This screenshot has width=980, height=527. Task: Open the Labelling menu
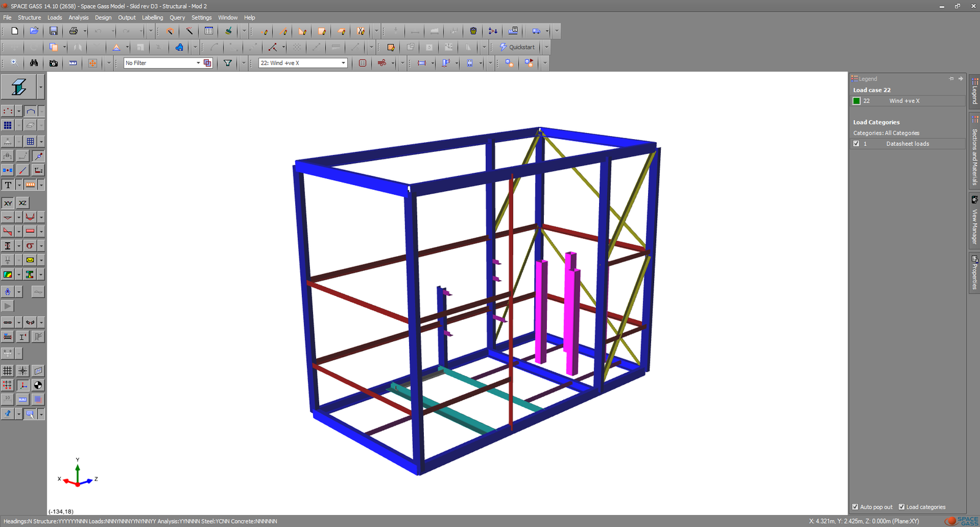[x=153, y=18]
